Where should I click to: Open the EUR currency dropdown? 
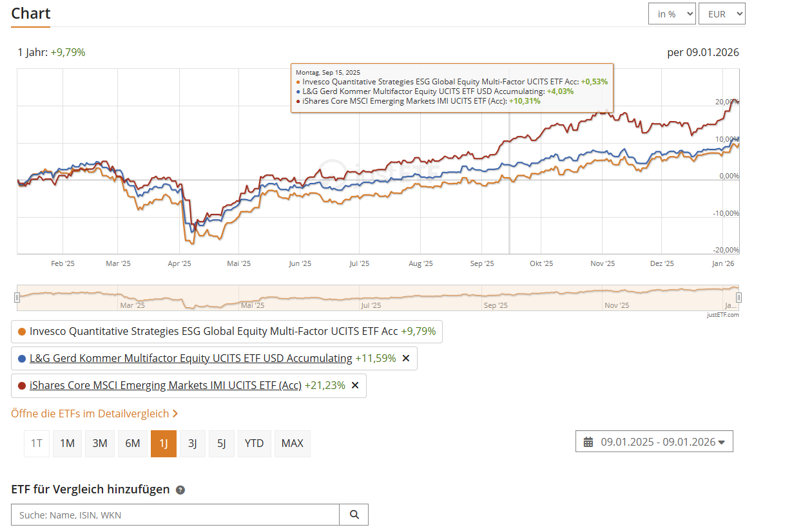721,14
